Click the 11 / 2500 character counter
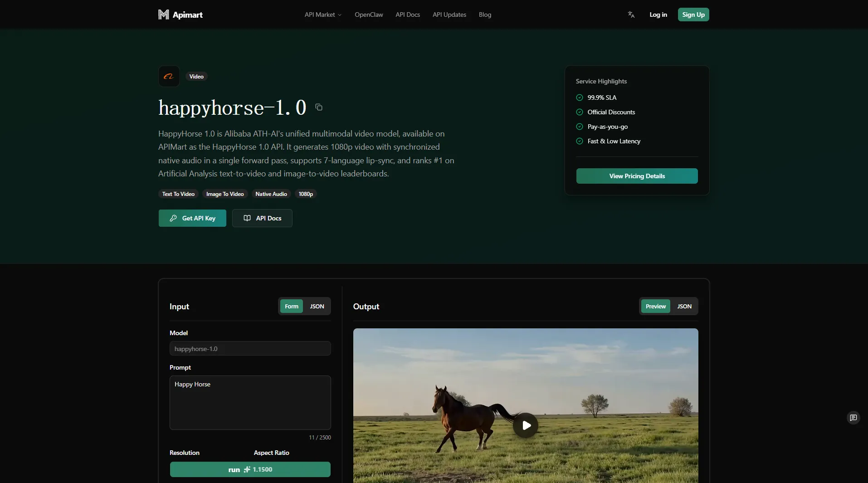The width and height of the screenshot is (868, 483). tap(320, 438)
